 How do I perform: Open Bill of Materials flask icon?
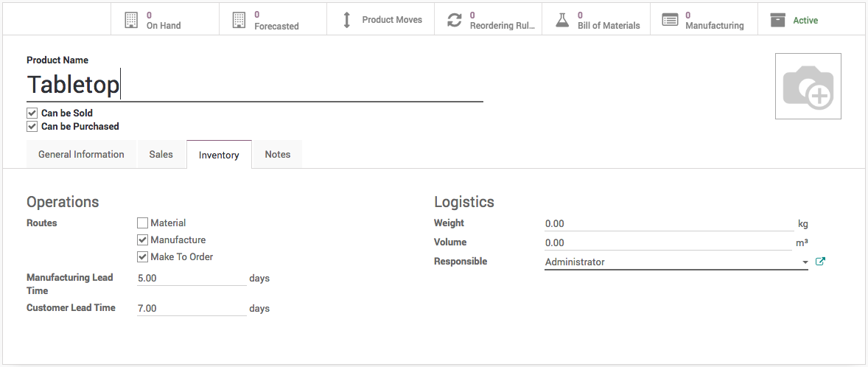point(562,20)
